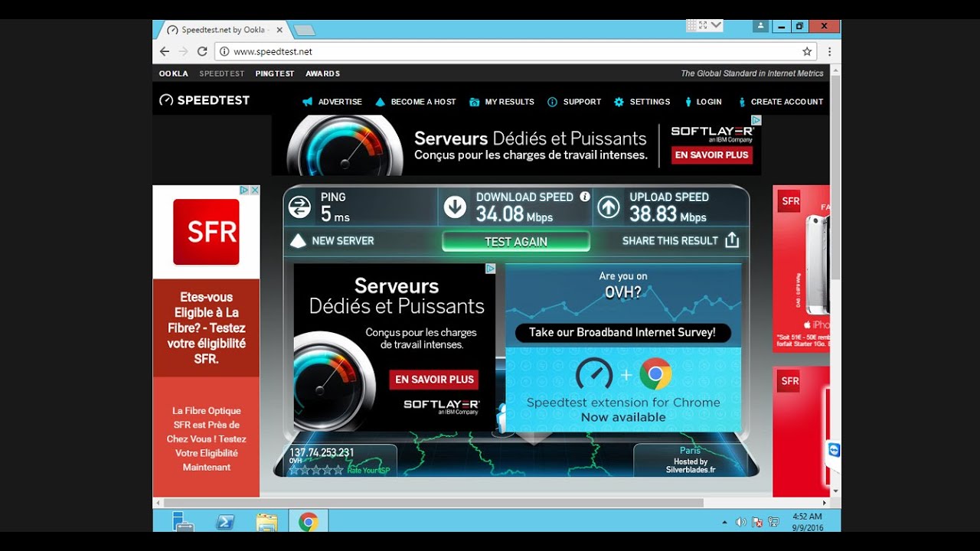
Task: Click the Hosted by Silverblades.fr text
Action: coord(691,466)
